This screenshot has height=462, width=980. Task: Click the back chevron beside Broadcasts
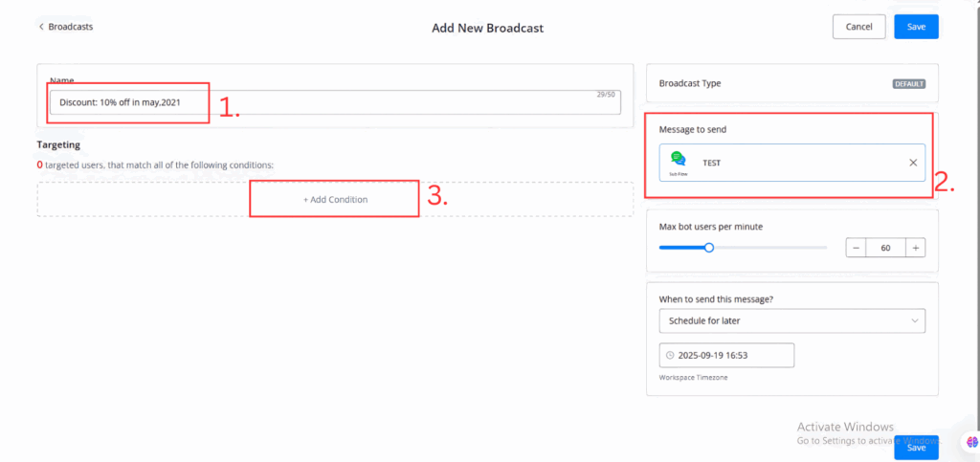point(41,27)
